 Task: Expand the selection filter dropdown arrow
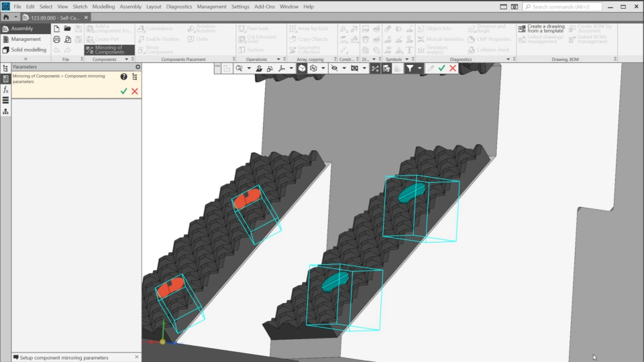tap(420, 68)
